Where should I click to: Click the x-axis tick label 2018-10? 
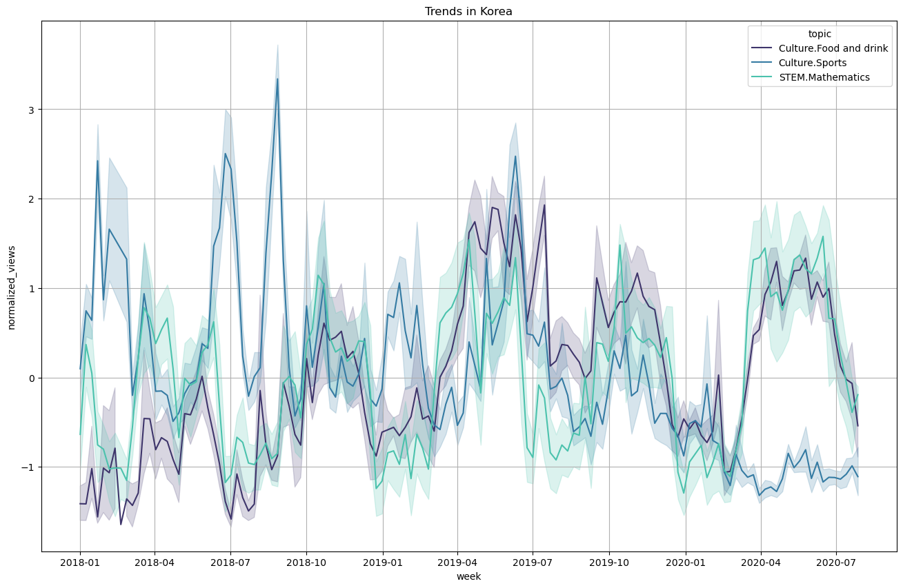tap(306, 562)
